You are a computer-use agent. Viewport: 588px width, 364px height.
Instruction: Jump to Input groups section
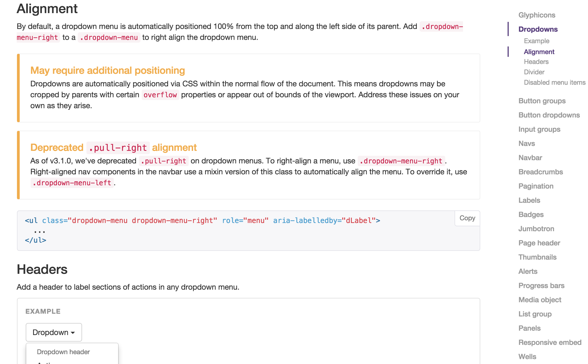pos(539,129)
